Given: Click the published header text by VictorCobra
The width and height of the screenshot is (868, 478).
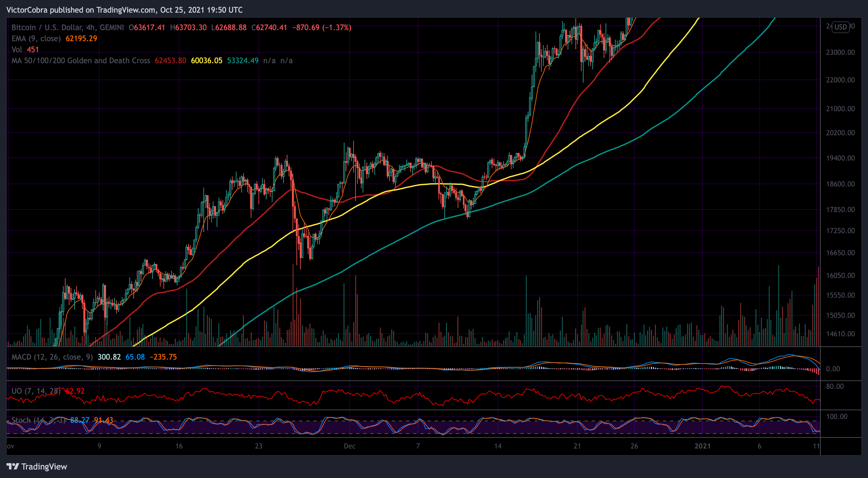Looking at the screenshot, I should click(124, 10).
